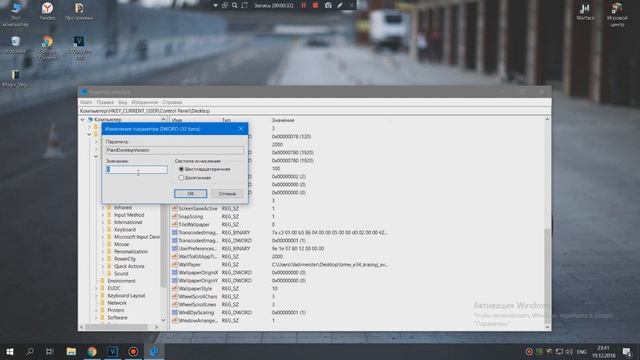Expand the Printers tree key
Viewport: 640px width, 360px height.
pyautogui.click(x=97, y=310)
